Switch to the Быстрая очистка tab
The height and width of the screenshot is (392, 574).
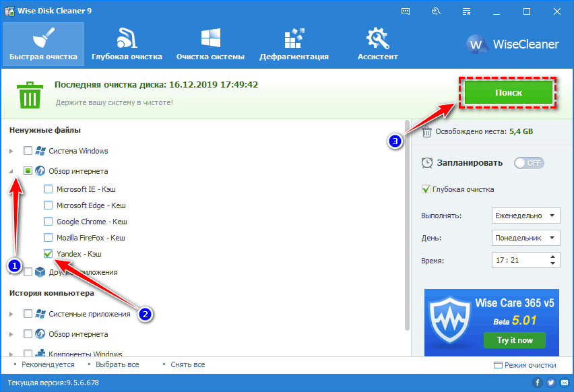(43, 44)
